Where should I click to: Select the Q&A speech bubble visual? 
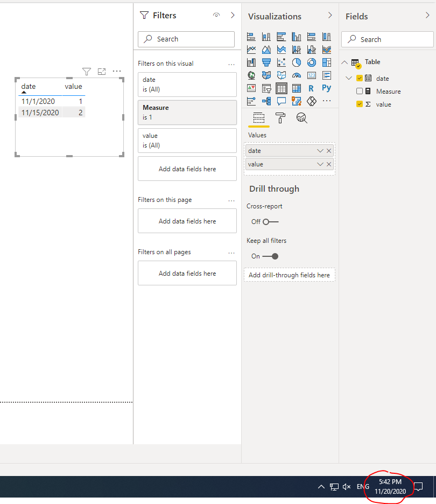282,101
